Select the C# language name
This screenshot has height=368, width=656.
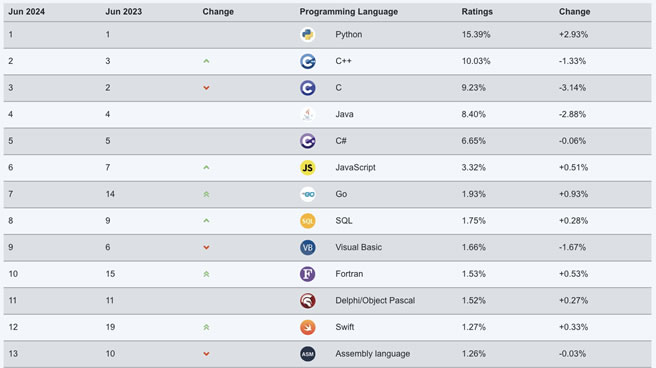pyautogui.click(x=341, y=141)
